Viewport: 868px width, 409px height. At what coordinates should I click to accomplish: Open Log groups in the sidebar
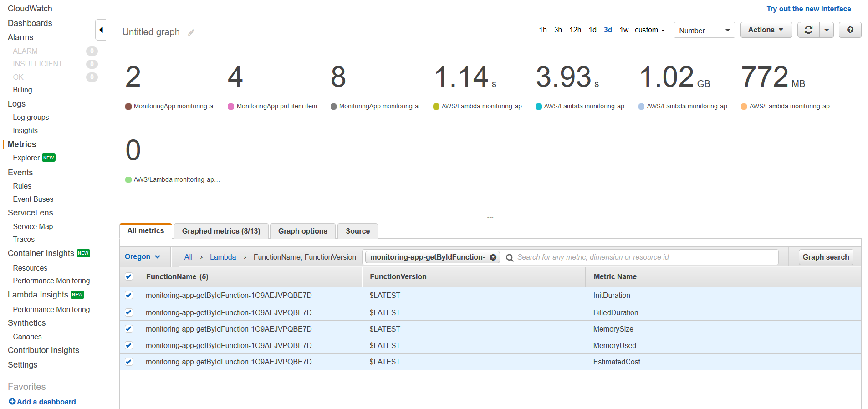(31, 118)
